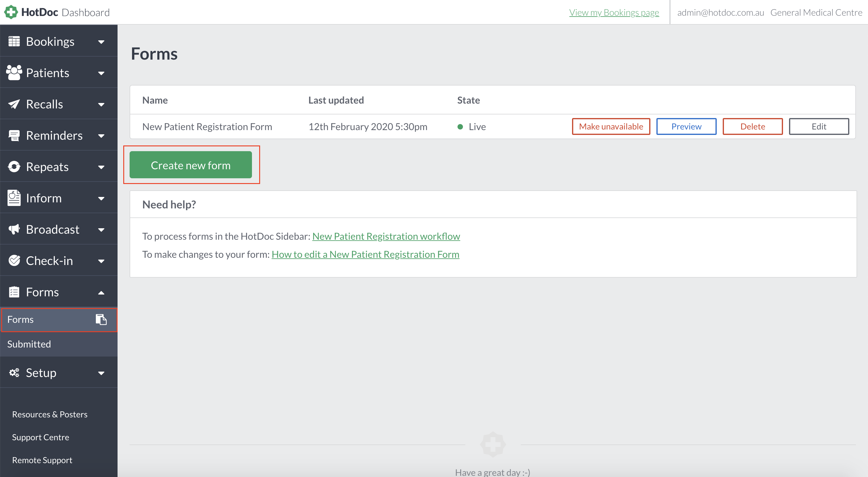Edit the New Patient Registration Form
The image size is (868, 477).
pos(819,126)
